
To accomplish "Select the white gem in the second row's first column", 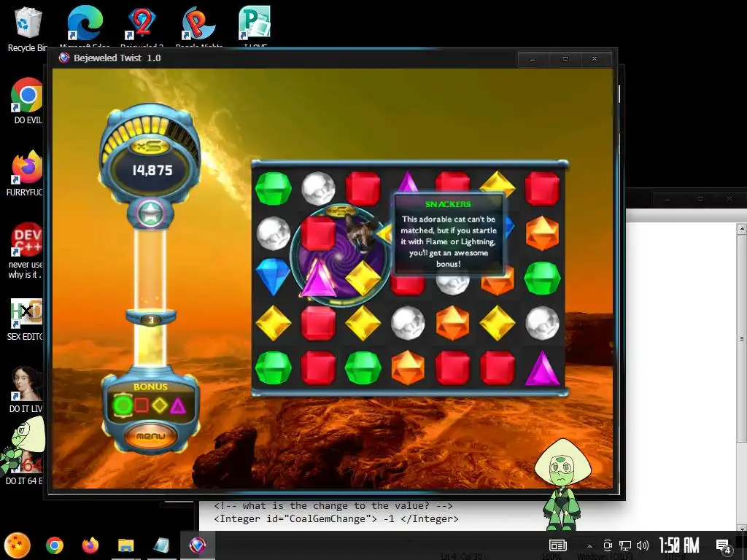I will coord(274,233).
